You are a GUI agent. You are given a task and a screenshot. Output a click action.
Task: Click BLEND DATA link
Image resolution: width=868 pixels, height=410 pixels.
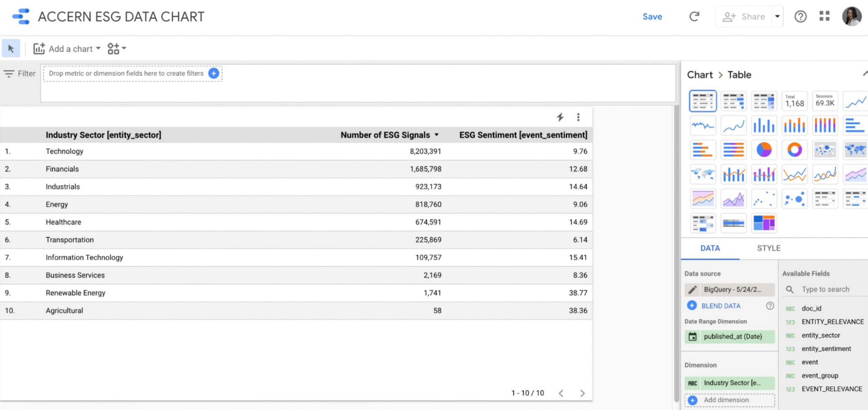point(721,306)
